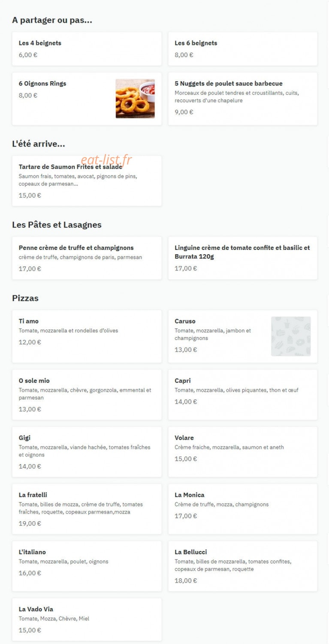Screen dimensions: 329x644
Task: Pick La Vado Via pizza
Action: point(87,620)
